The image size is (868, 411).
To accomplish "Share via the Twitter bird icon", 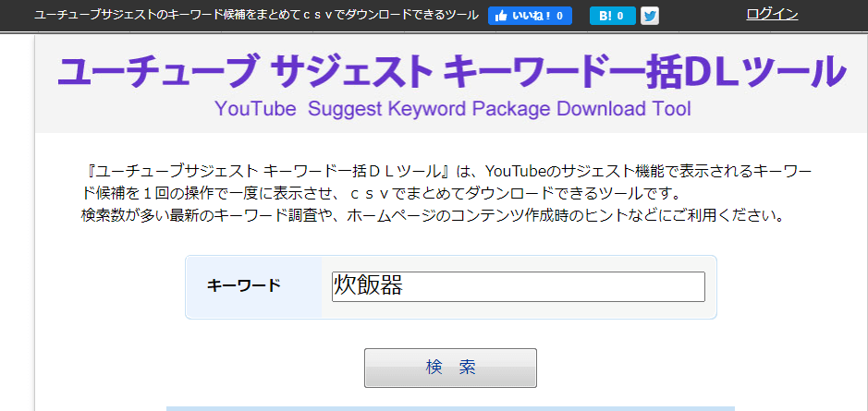I will pos(650,16).
